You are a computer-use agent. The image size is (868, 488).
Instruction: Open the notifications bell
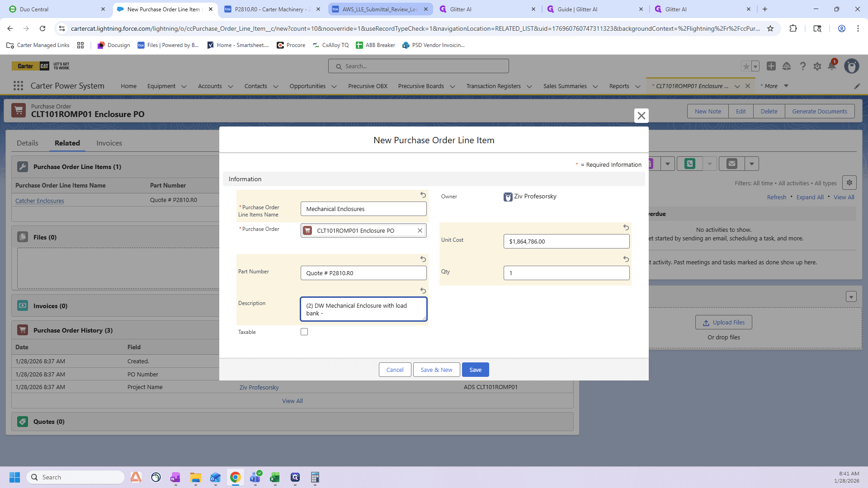tap(832, 66)
